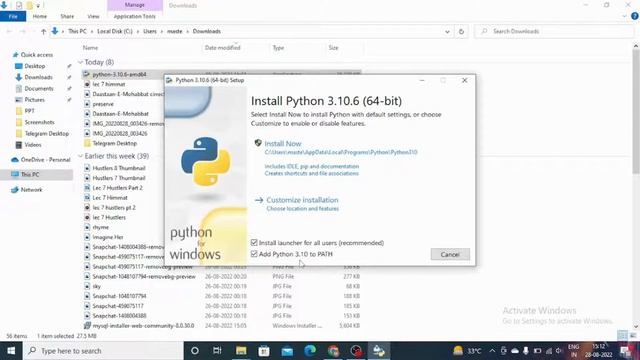
Task: Cancel the Python setup dialog
Action: [450, 254]
